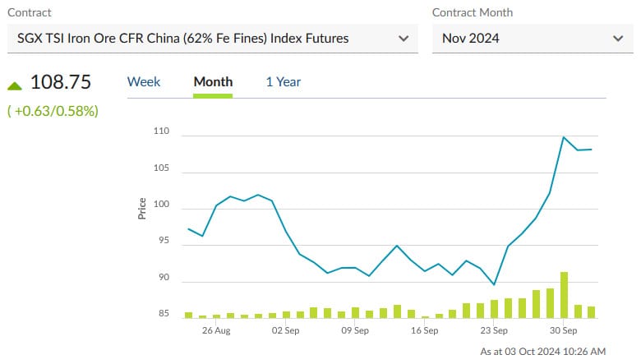The image size is (641, 364).
Task: Click the 02 Sep x-axis date label
Action: pyautogui.click(x=284, y=330)
